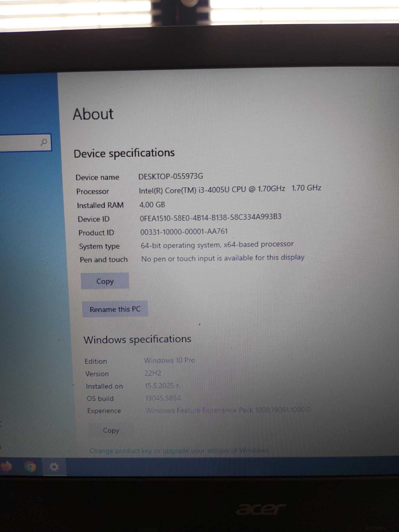
Task: Click the System type label
Action: 99,246
